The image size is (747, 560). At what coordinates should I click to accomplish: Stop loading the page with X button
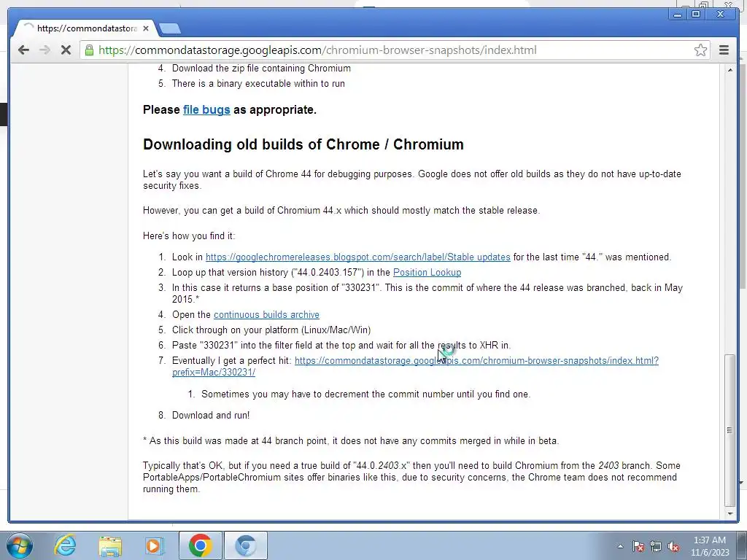click(66, 50)
